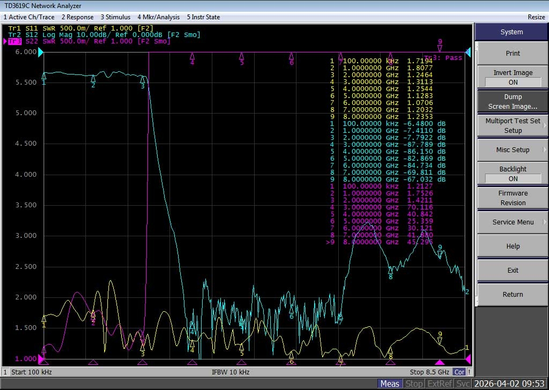Click cyan marker 2 on the S12 trace
The image size is (549, 390).
pos(93,81)
